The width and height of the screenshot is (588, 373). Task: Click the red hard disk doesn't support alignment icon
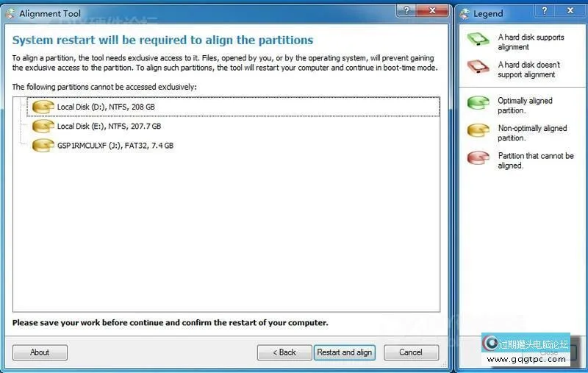click(x=478, y=69)
